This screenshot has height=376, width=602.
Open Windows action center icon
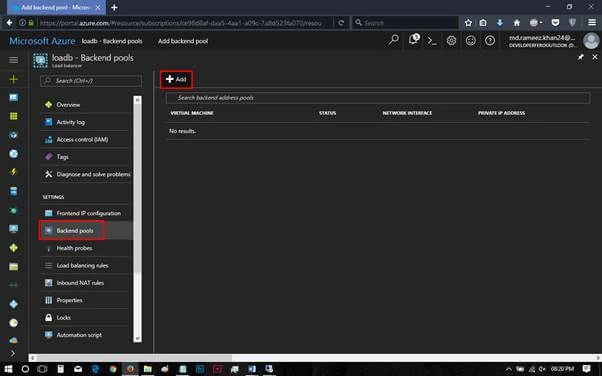tap(586, 369)
